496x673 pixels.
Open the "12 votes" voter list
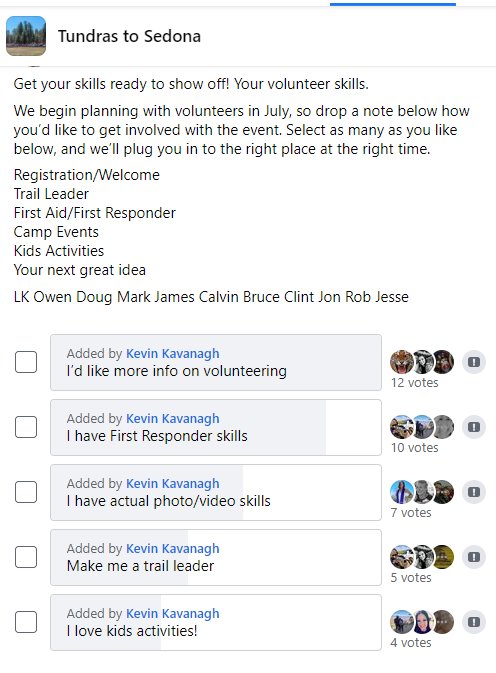point(414,382)
